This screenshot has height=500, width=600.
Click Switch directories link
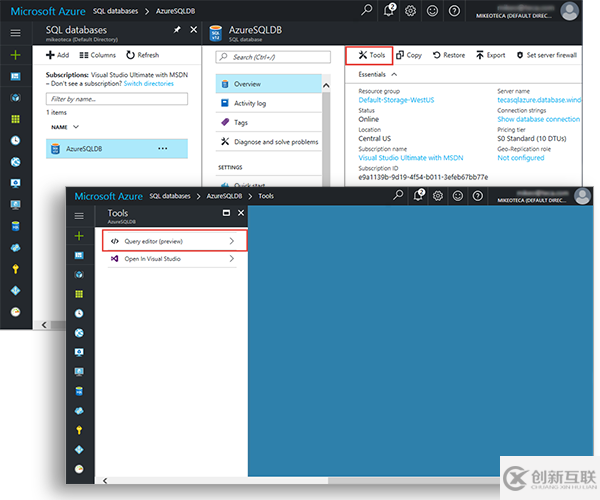coord(148,83)
